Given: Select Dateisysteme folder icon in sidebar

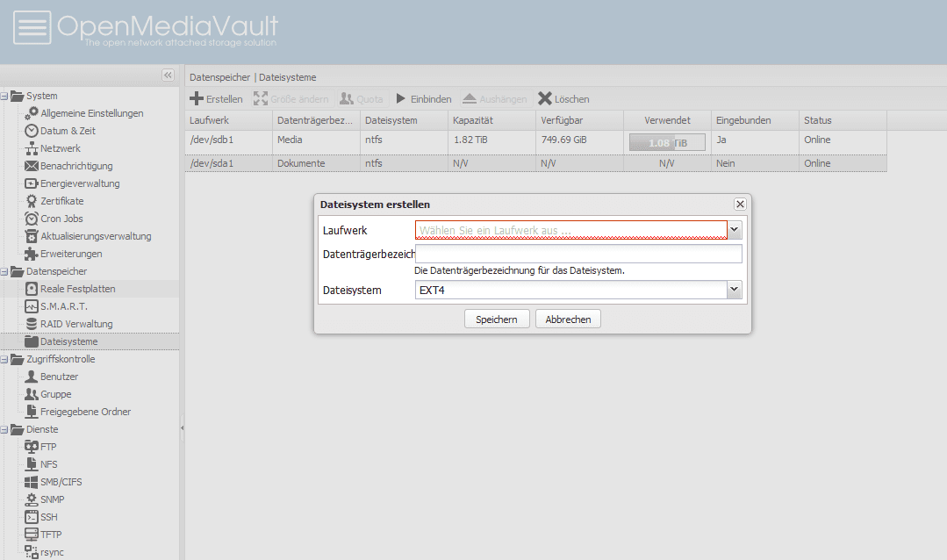Looking at the screenshot, I should (32, 341).
